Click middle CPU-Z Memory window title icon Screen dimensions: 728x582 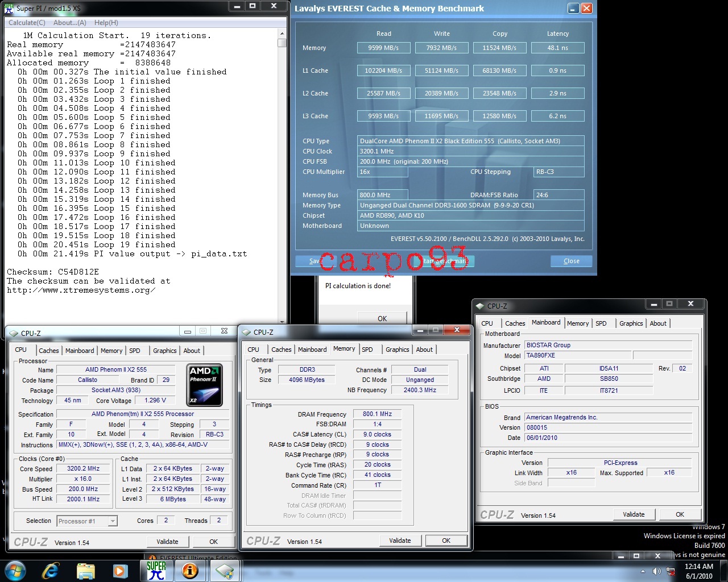(x=246, y=332)
